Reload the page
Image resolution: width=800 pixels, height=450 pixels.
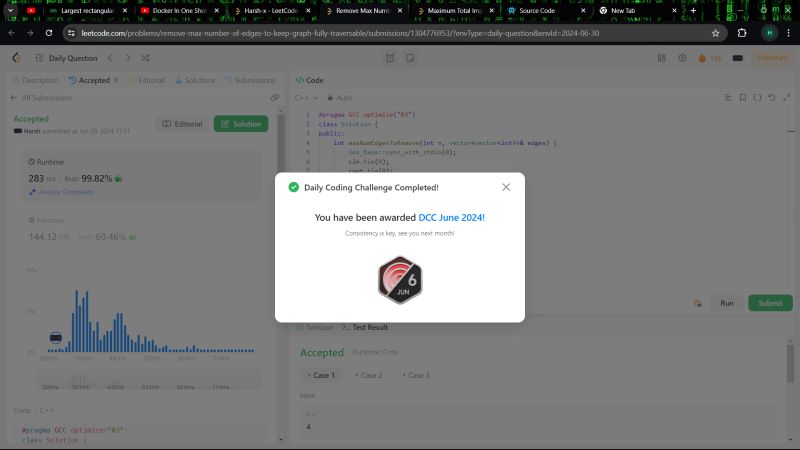49,33
